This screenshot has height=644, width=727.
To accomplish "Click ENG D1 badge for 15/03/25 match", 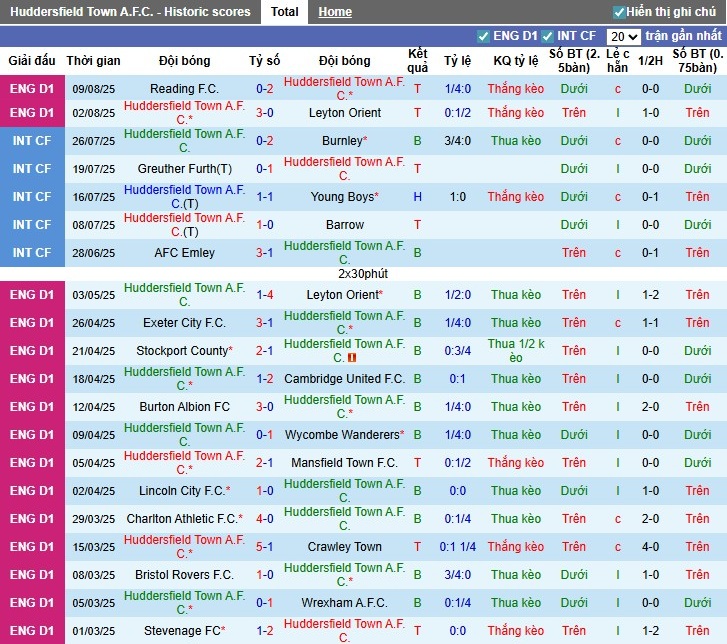I will pos(31,547).
